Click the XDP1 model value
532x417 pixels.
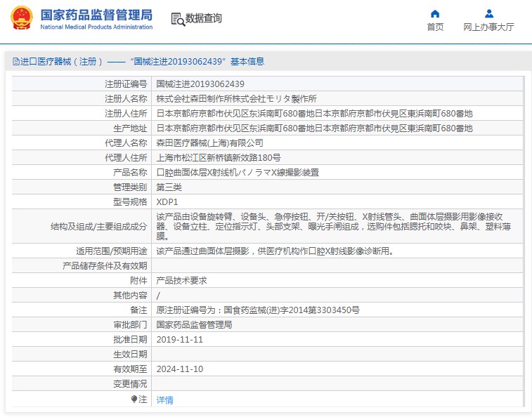coord(167,202)
